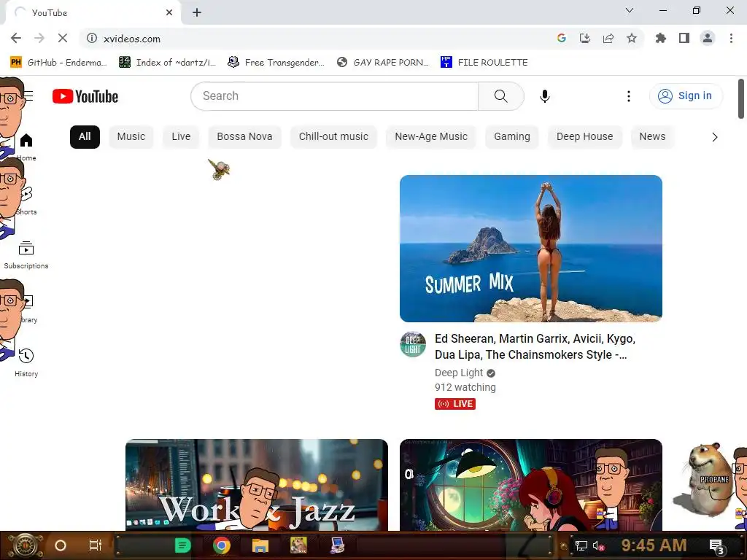Open the Summer Mix video thumbnail
The width and height of the screenshot is (747, 560).
coord(531,249)
